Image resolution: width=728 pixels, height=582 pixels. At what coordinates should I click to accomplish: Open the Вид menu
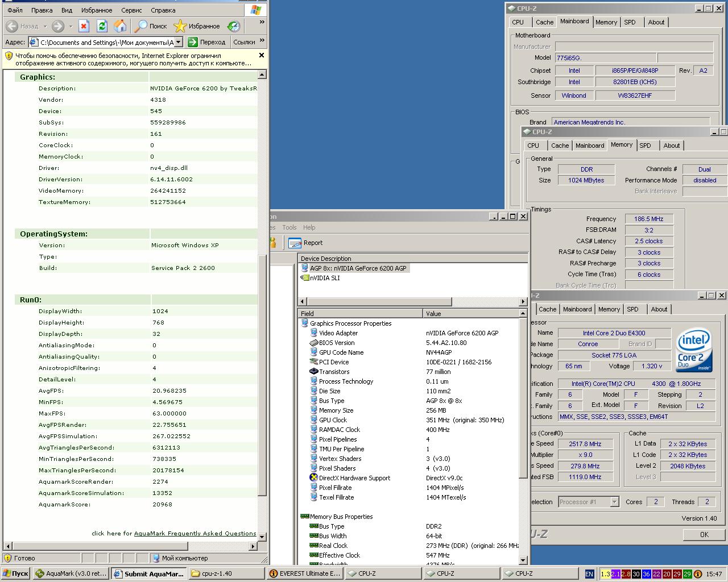click(x=67, y=10)
